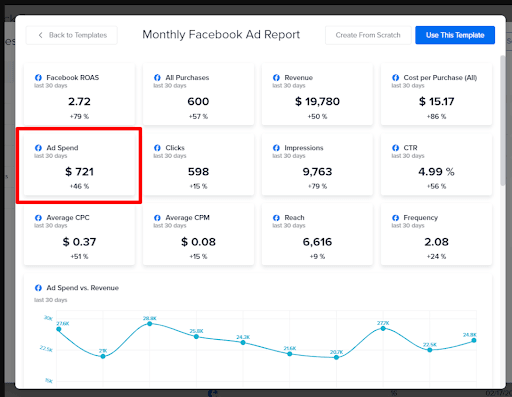Click the 27.7K data point on chart
512x397 pixels.
[x=383, y=328]
